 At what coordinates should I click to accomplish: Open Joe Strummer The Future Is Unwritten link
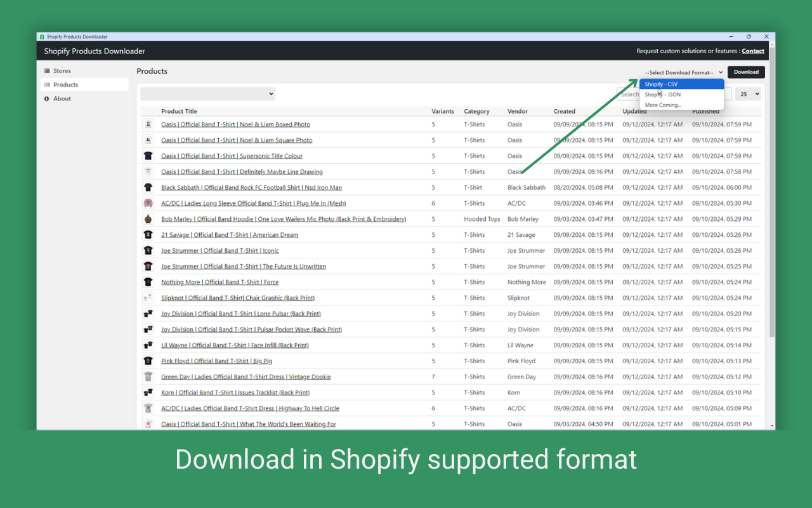pos(244,267)
